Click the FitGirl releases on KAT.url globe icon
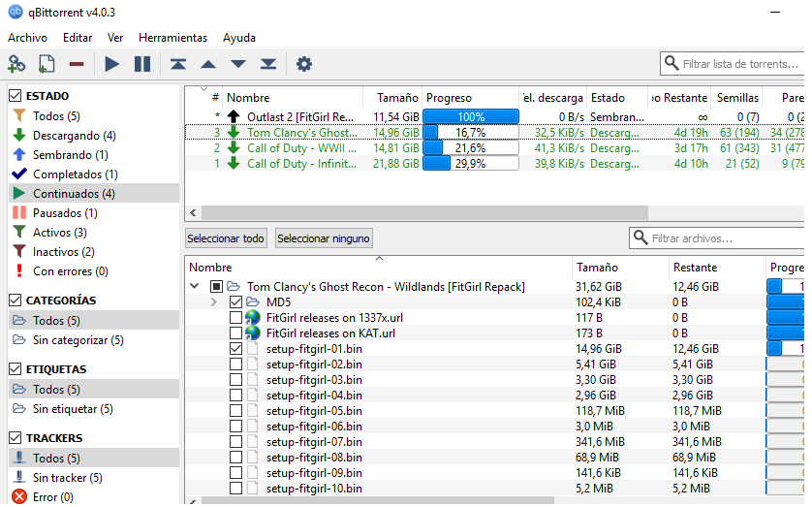 pos(253,333)
